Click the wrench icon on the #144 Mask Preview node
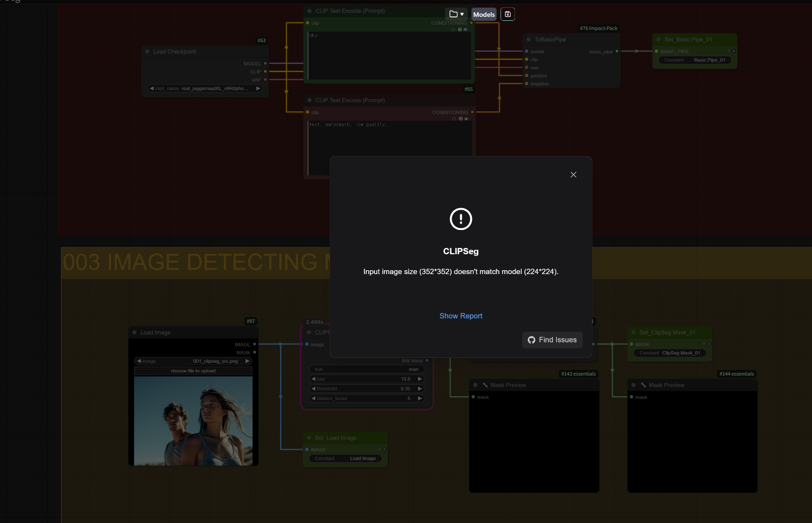 (643, 385)
